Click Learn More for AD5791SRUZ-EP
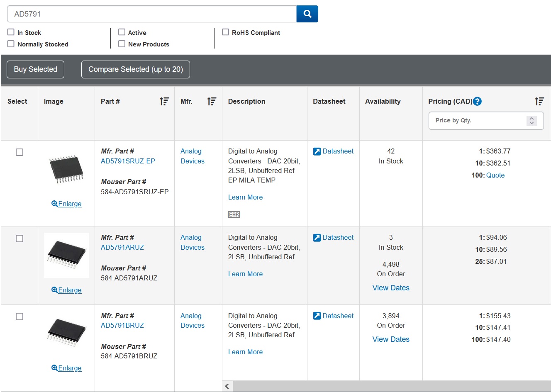 coord(245,197)
